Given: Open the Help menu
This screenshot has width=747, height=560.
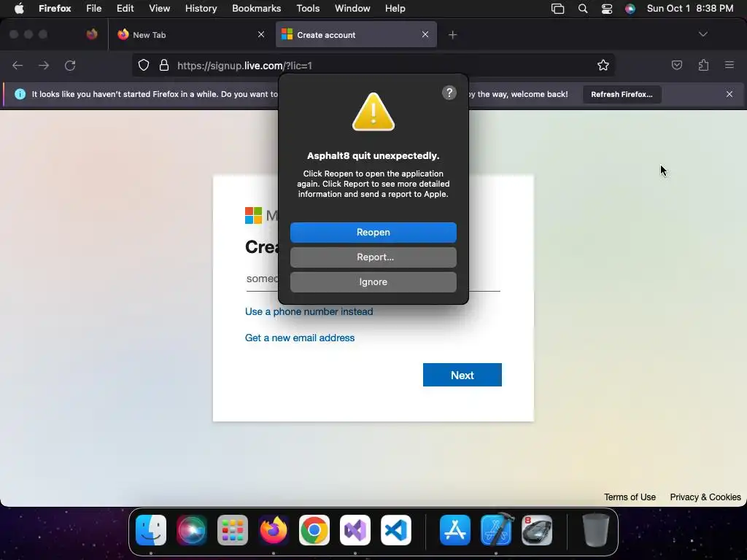Looking at the screenshot, I should [395, 9].
